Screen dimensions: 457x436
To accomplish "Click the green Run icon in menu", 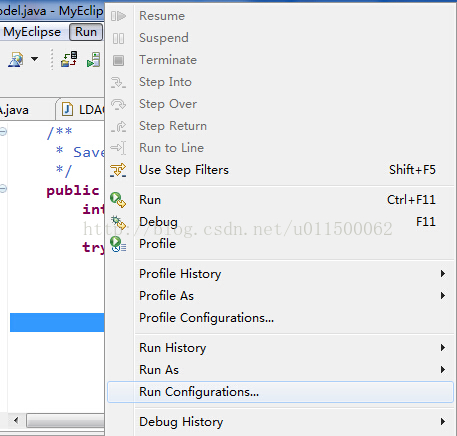I will (x=118, y=200).
